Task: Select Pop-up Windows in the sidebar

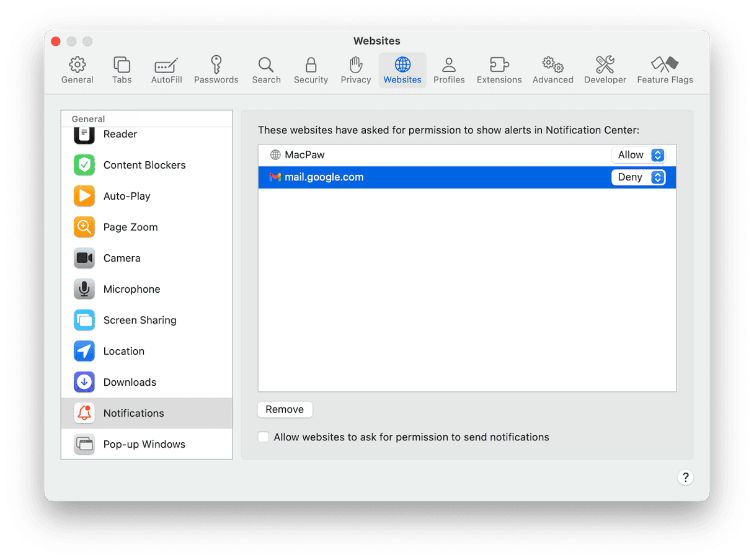Action: pos(144,444)
